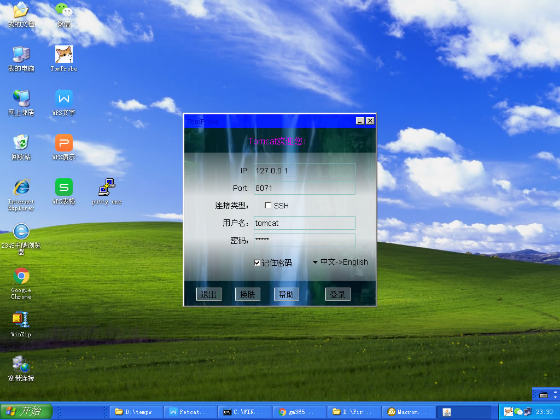Viewport: 560px width, 420px height.
Task: Click the taskbar clock showing 23:30
Action: pyautogui.click(x=544, y=412)
